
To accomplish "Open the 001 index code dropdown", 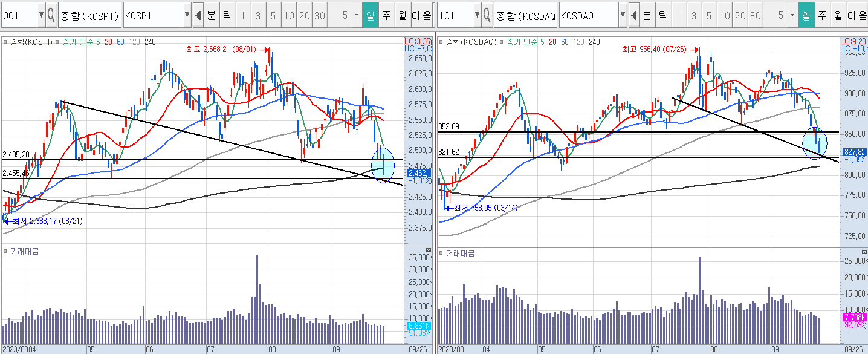I will [41, 16].
